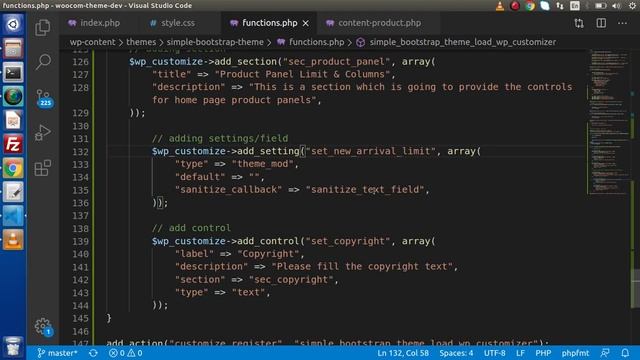Click the themes breadcrumb
This screenshot has height=360, width=640.
coord(141,42)
